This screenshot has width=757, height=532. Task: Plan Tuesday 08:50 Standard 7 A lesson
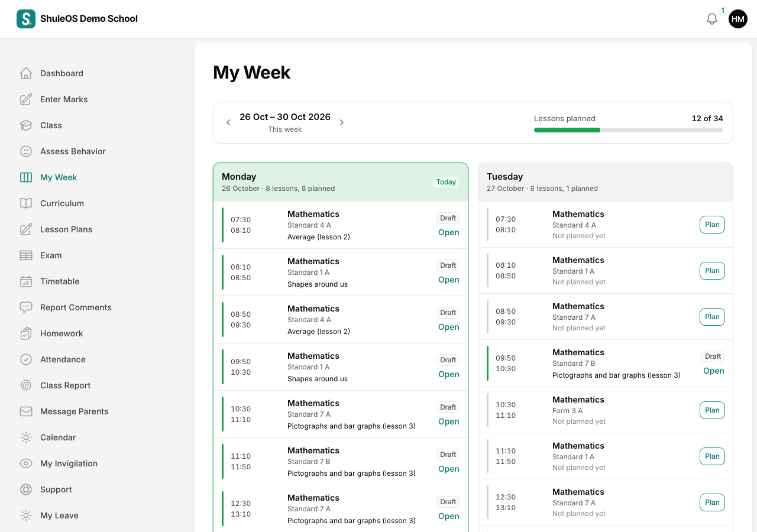pyautogui.click(x=712, y=317)
